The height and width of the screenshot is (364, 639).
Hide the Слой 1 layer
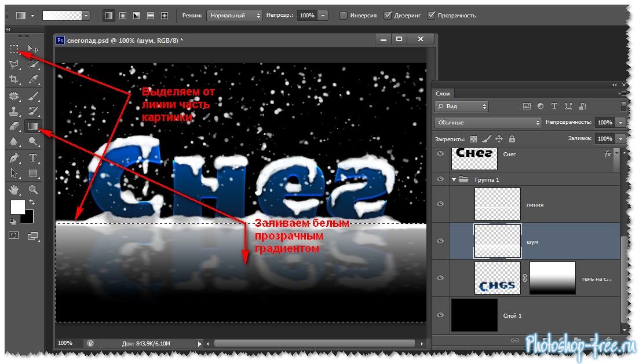[440, 315]
